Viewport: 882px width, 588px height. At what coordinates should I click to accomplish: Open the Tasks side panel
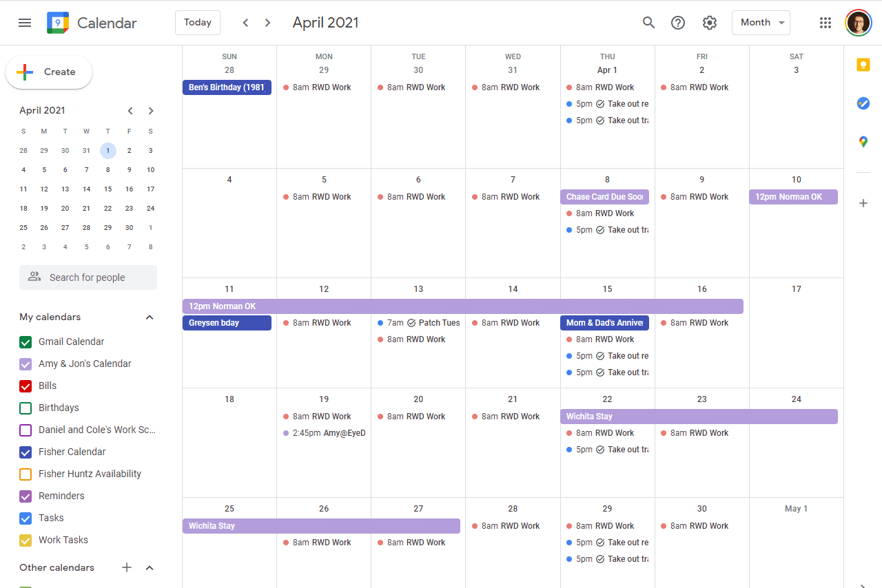[x=863, y=103]
